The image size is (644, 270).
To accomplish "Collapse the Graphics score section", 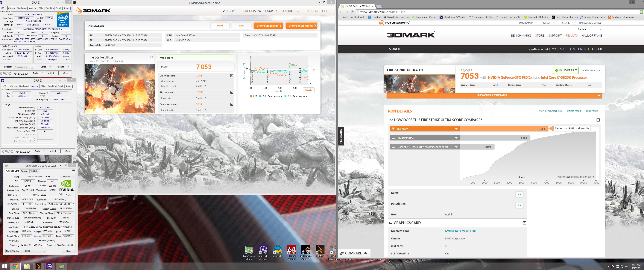I will click(232, 76).
